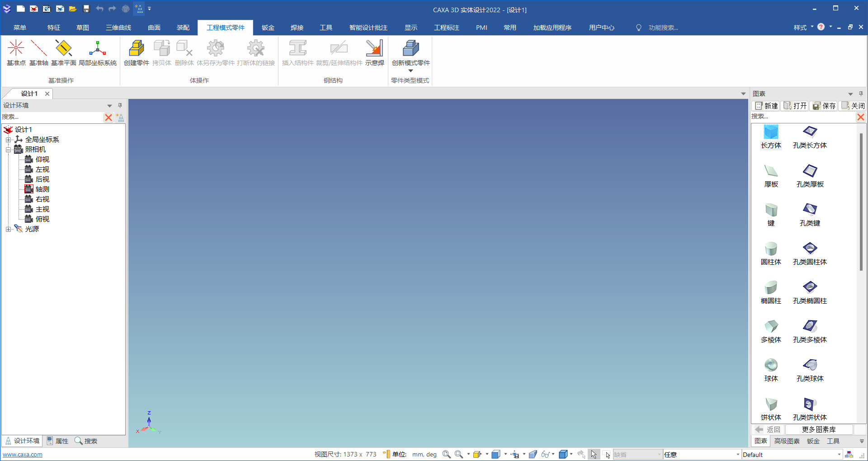This screenshot has height=461, width=868.
Task: Open the 草图 ribbon tab
Action: coord(82,28)
